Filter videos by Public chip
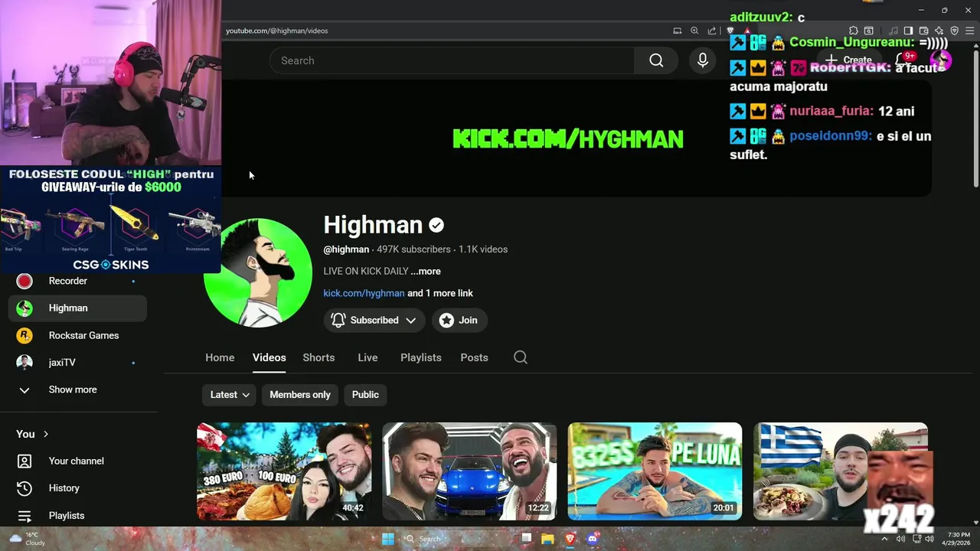The height and width of the screenshot is (551, 980). (x=365, y=395)
